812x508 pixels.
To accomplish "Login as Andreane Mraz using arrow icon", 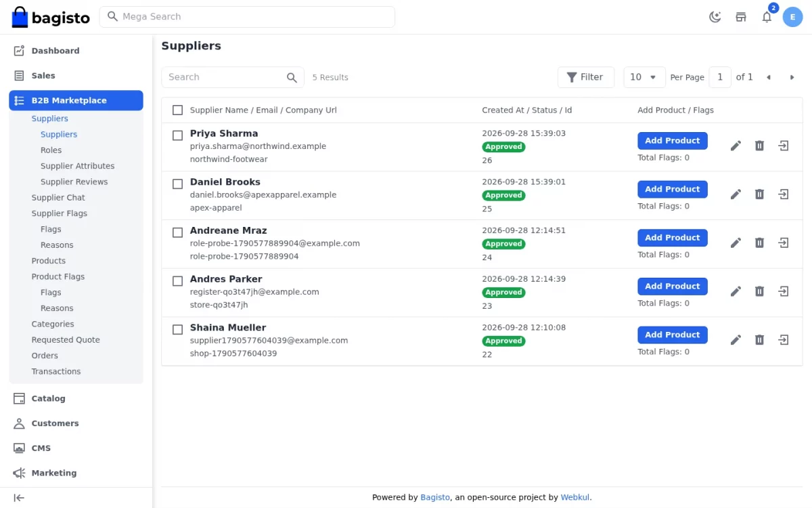I will click(784, 242).
